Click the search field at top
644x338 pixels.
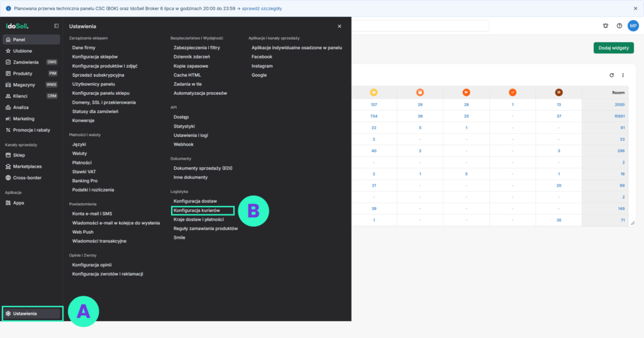[x=420, y=26]
